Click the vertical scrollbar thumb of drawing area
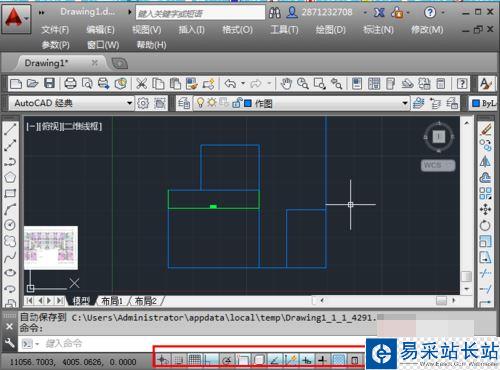Image resolution: width=500 pixels, height=370 pixels. click(x=466, y=276)
